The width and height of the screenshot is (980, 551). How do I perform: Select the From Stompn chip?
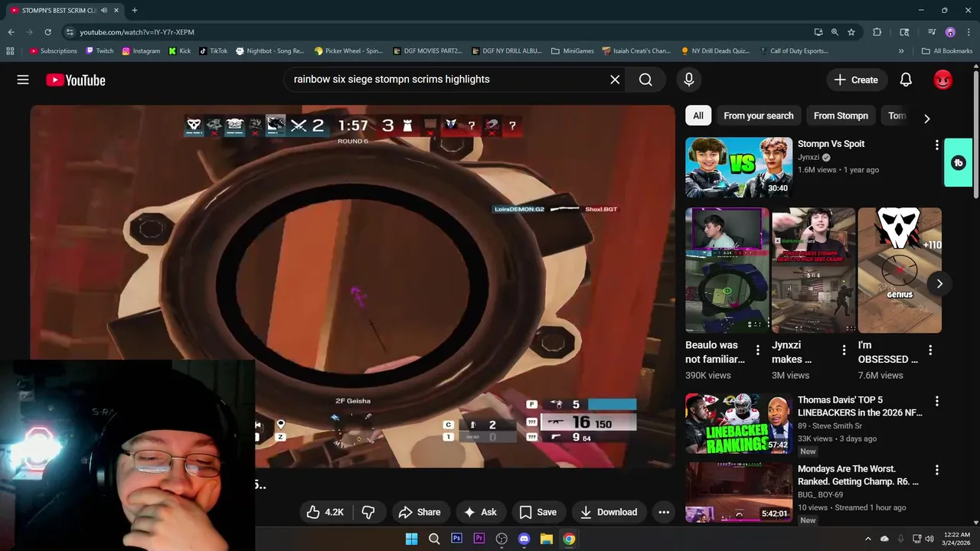(841, 116)
